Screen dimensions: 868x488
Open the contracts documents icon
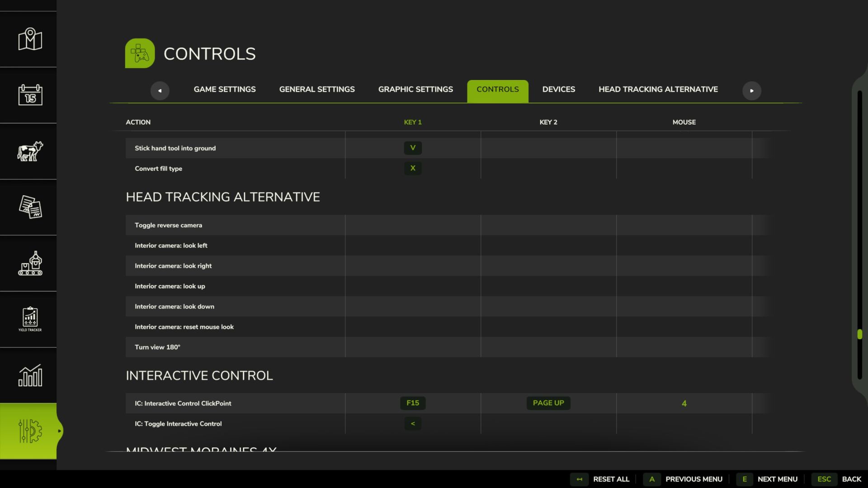coord(30,207)
